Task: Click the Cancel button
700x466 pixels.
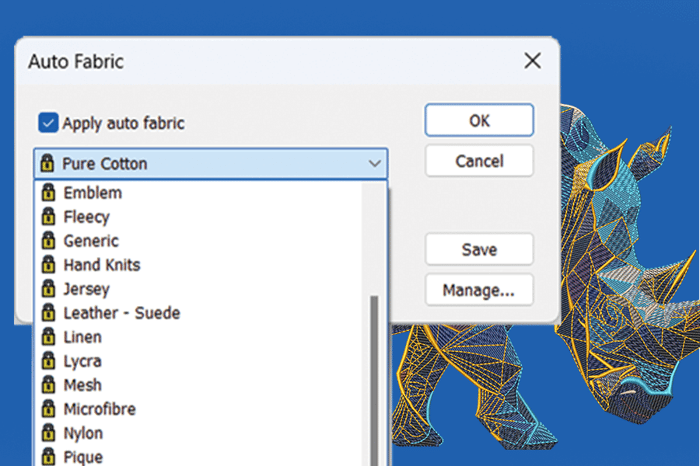Action: (x=479, y=161)
